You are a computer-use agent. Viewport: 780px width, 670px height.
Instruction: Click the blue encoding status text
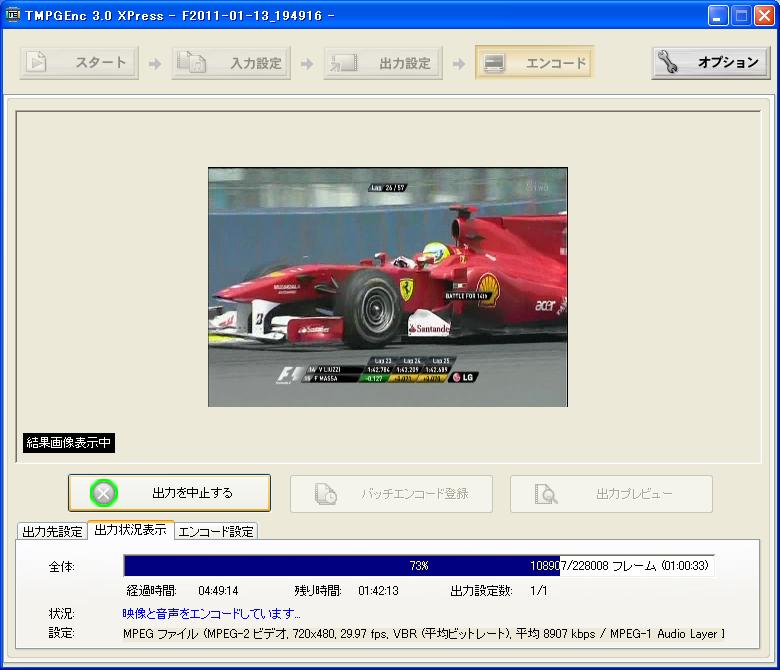pyautogui.click(x=211, y=613)
